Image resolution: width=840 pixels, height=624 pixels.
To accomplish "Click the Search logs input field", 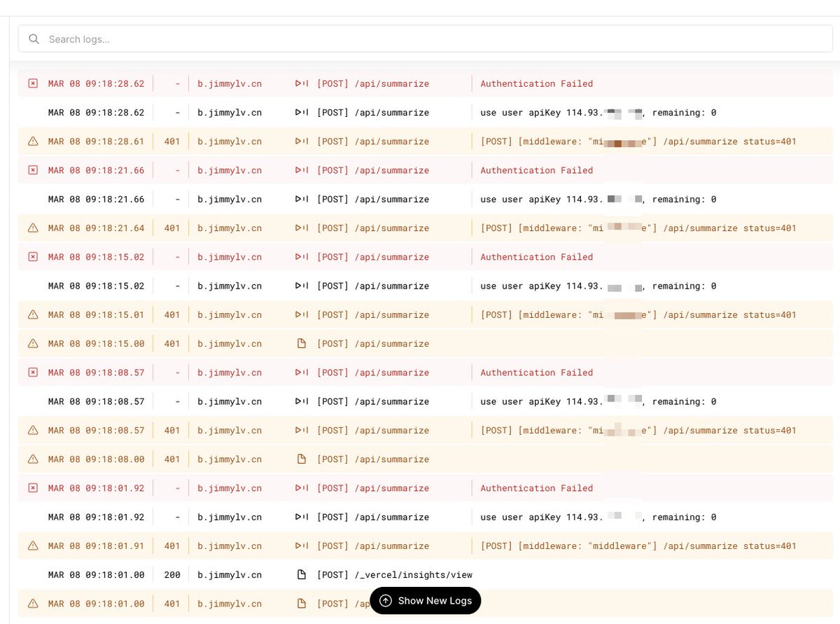I will coord(425,39).
